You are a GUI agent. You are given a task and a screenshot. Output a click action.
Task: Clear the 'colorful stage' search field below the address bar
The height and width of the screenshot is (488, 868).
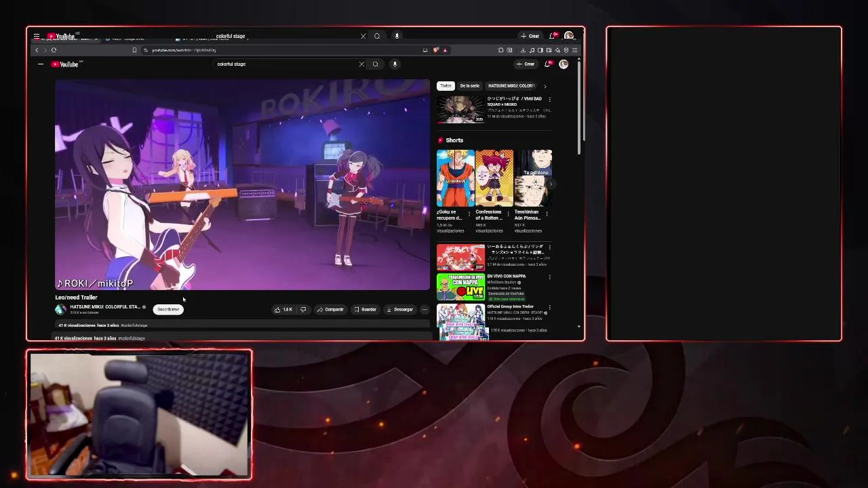(361, 64)
